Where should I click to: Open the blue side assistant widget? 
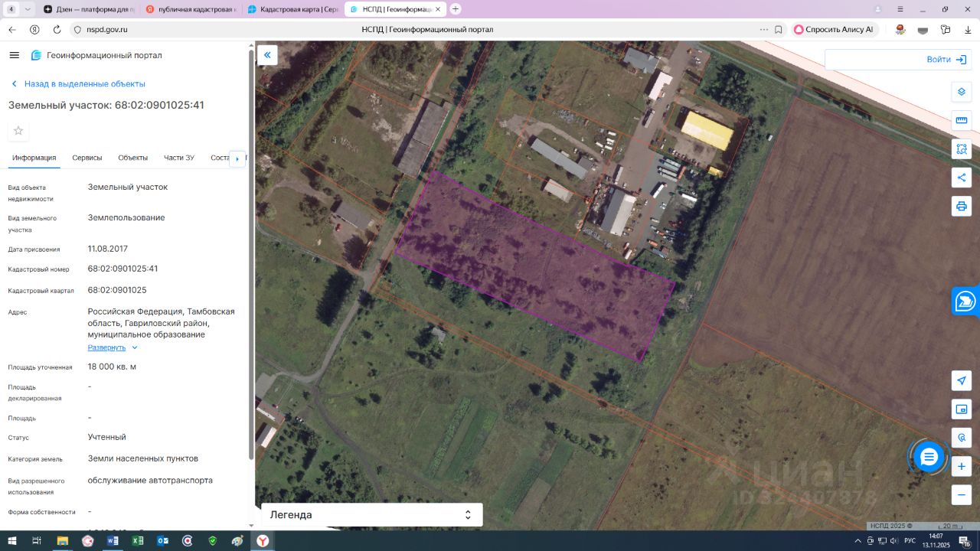pyautogui.click(x=965, y=301)
